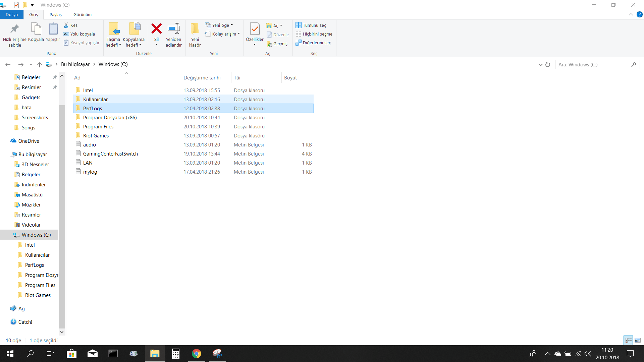This screenshot has height=362, width=644.
Task: Open the Dosya menu tab
Action: [12, 14]
